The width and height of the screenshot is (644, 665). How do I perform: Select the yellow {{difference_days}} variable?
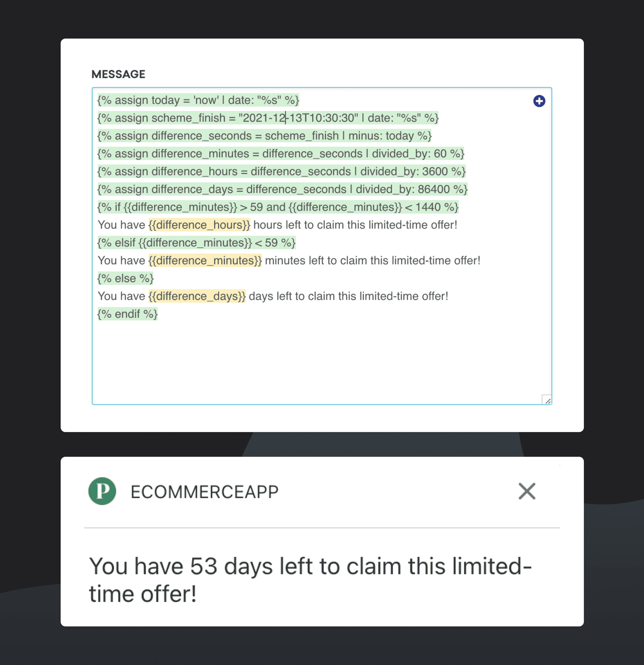tap(197, 296)
